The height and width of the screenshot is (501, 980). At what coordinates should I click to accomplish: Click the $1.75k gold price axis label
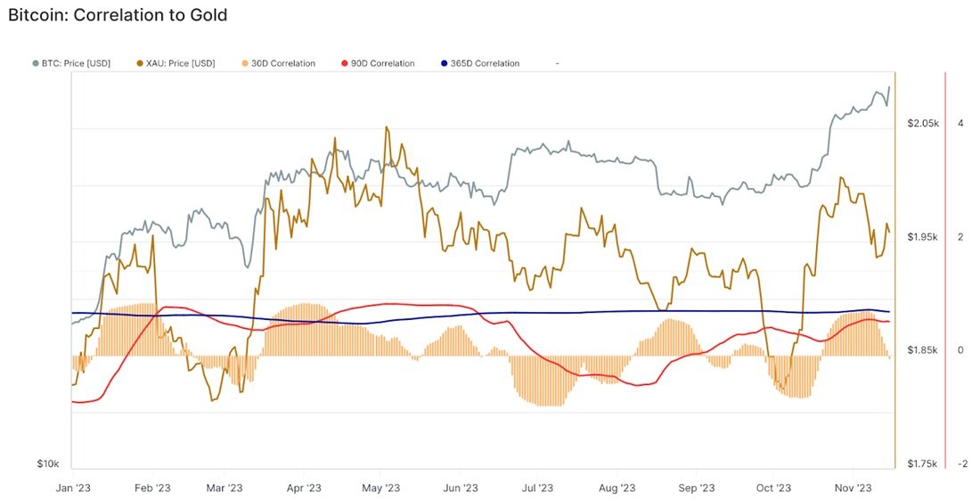(x=923, y=464)
